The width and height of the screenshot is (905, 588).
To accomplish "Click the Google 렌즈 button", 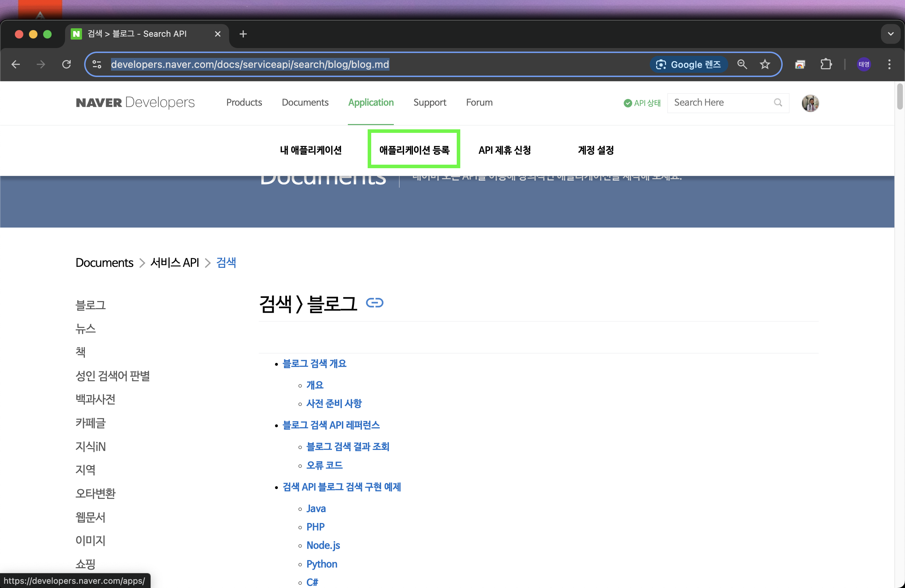I will [x=689, y=64].
